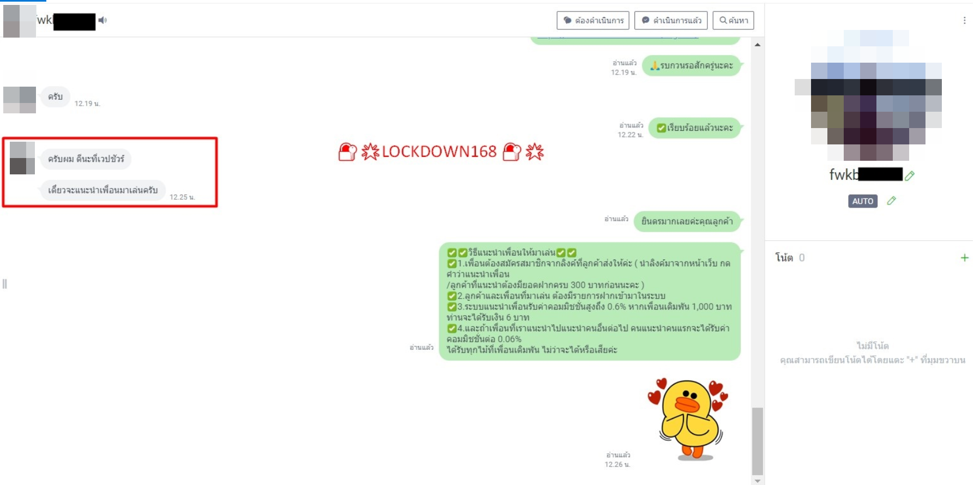The height and width of the screenshot is (485, 980).
Task: Select the AUTO tag label
Action: (863, 201)
